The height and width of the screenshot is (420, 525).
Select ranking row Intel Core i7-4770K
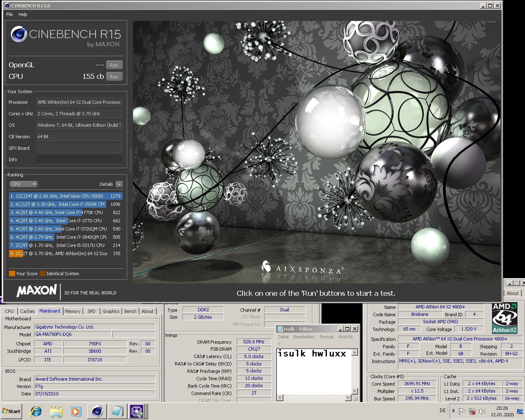66,212
